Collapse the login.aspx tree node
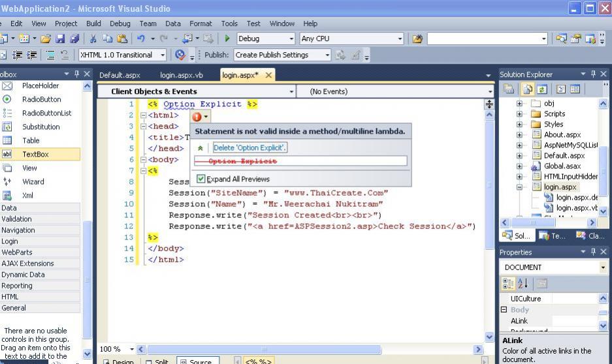Viewport: 612px width, 364px height. 519,187
